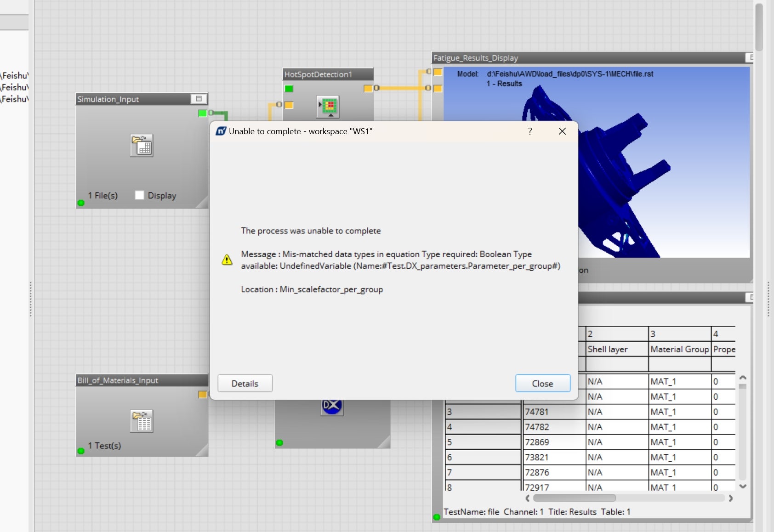Click the MAT_1 cell in row 4

[x=680, y=427]
